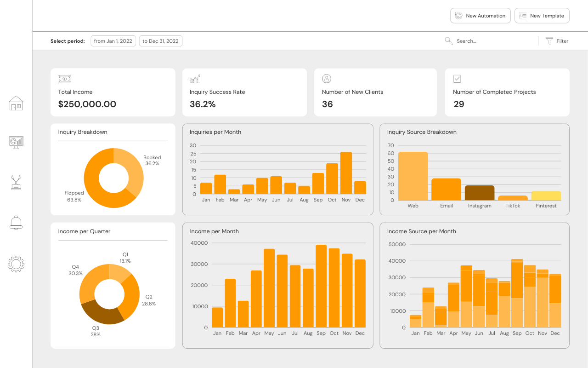The width and height of the screenshot is (588, 368).
Task: Click the New Template button
Action: coord(542,16)
